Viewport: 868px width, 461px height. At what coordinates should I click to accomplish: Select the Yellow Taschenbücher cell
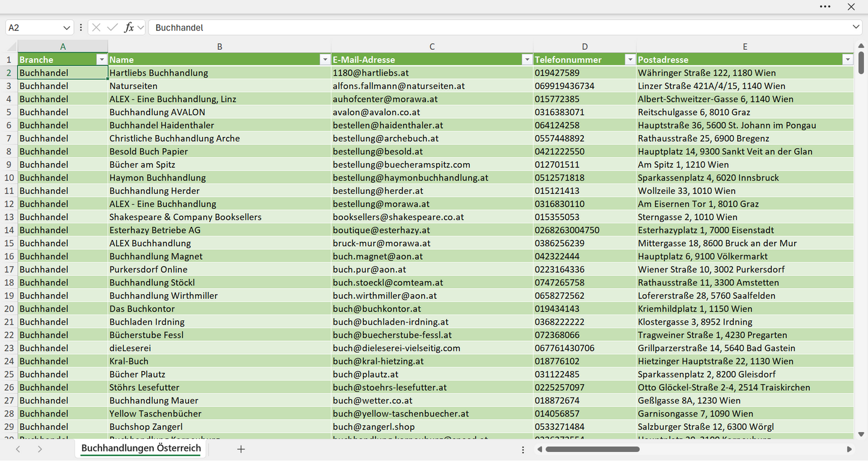tap(220, 414)
